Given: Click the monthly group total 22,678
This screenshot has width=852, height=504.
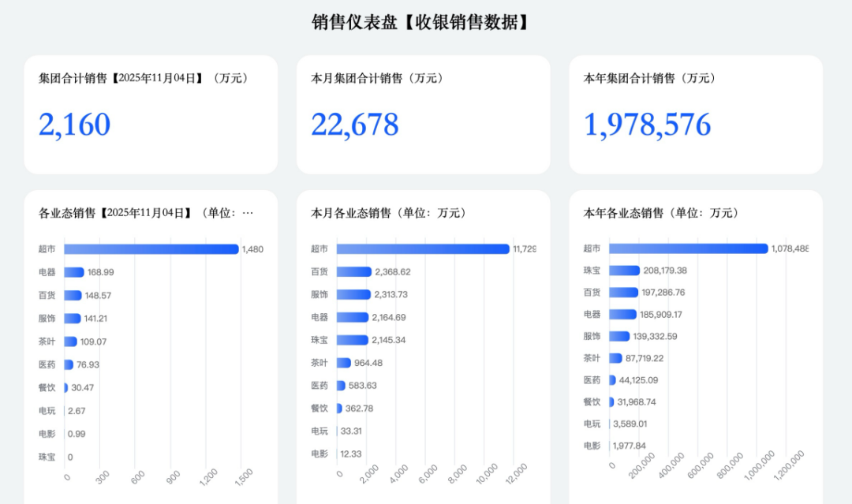Looking at the screenshot, I should (355, 125).
